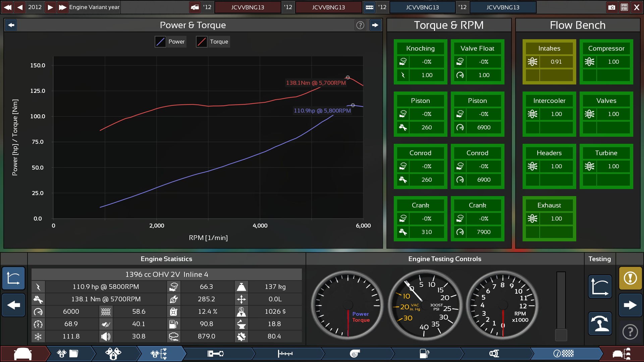This screenshot has width=644, height=362.
Task: Open the fuel system tab
Action: (424, 354)
